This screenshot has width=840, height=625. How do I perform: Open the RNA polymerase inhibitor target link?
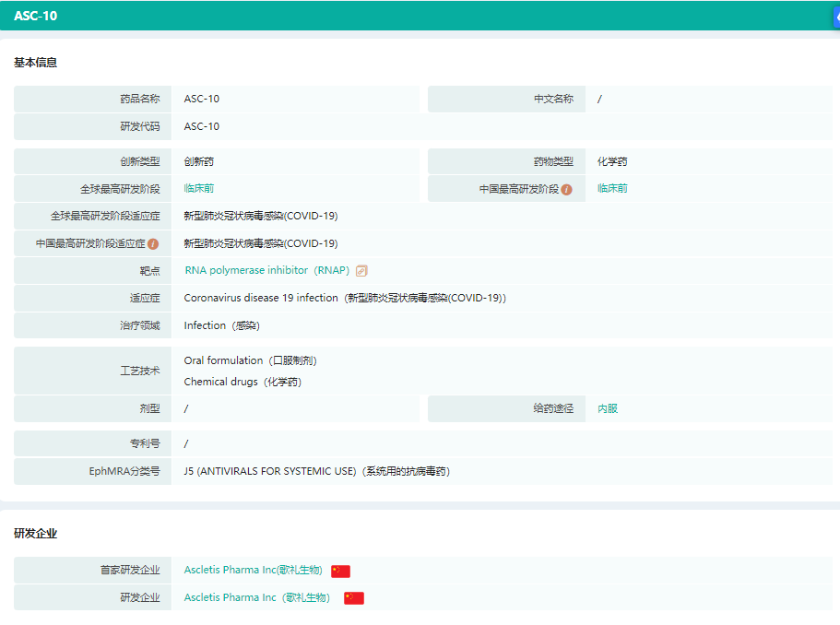point(266,271)
